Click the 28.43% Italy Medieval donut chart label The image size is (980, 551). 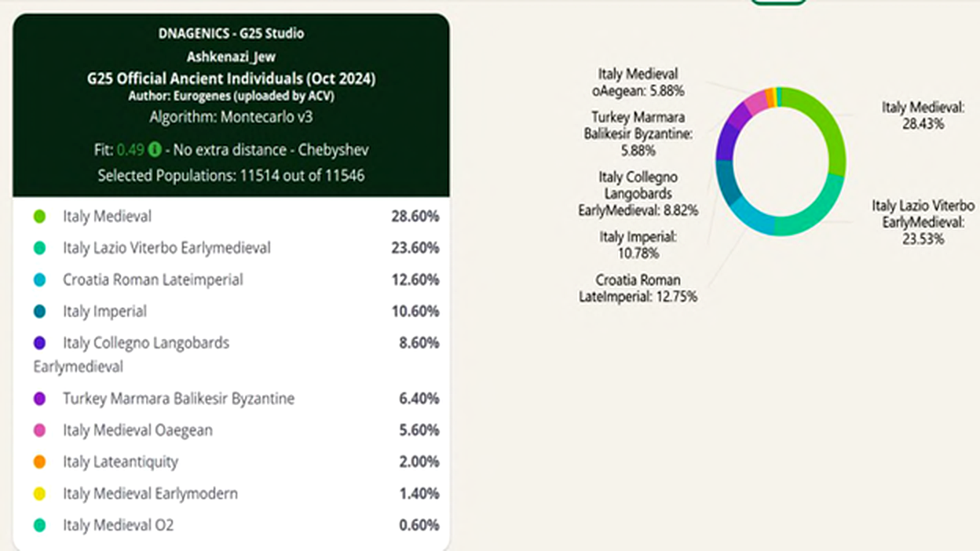coord(923,115)
